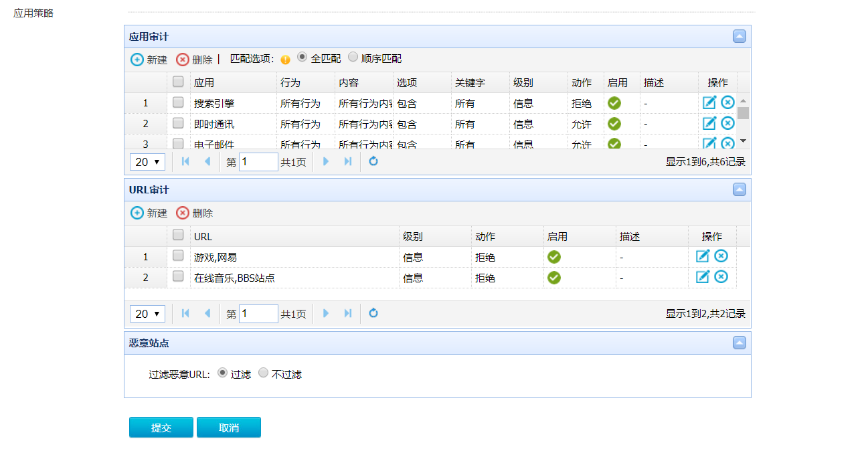
Task: Remove the 在线音乐,BBS站点 URL entry
Action: point(721,277)
